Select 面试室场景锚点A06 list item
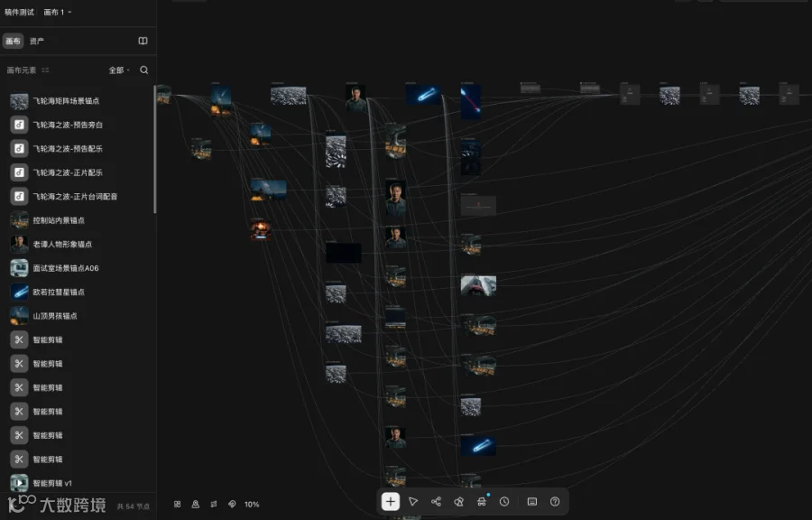Screen dimensions: 812x520 pyautogui.click(x=78, y=268)
